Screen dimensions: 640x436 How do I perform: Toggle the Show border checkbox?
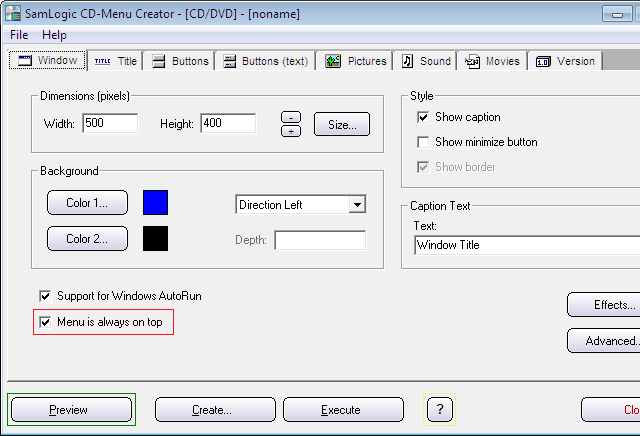pos(423,167)
